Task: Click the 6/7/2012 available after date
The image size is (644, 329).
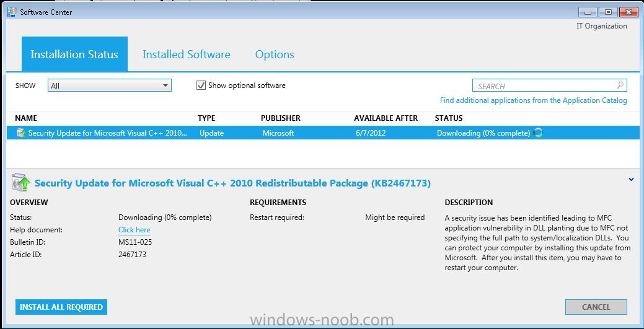Action: click(x=371, y=133)
